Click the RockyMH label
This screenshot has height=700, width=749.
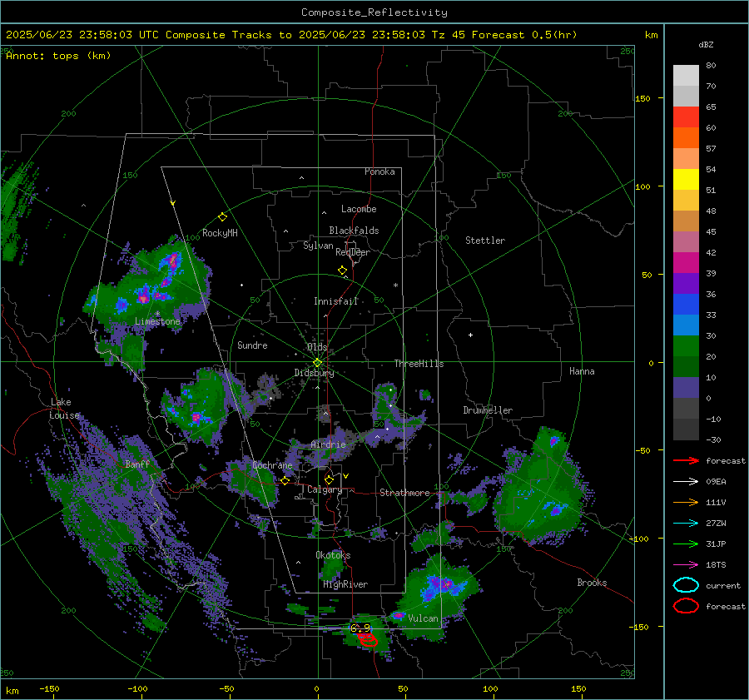click(x=220, y=233)
